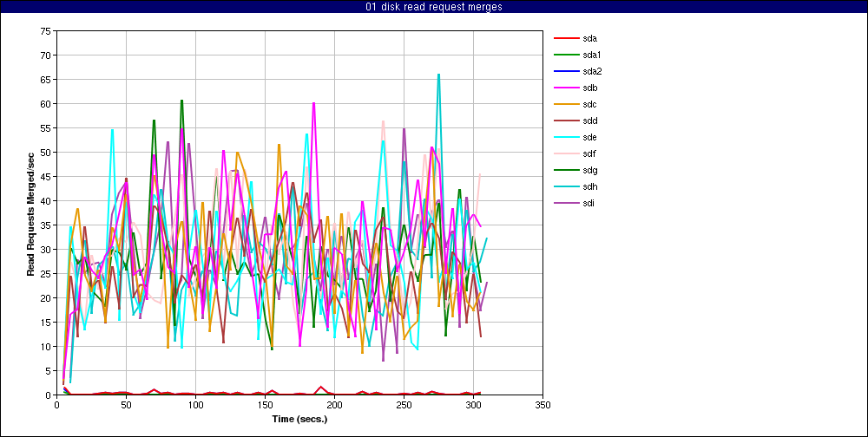Click the blue sda2 legend line
The image size is (868, 437).
(566, 71)
